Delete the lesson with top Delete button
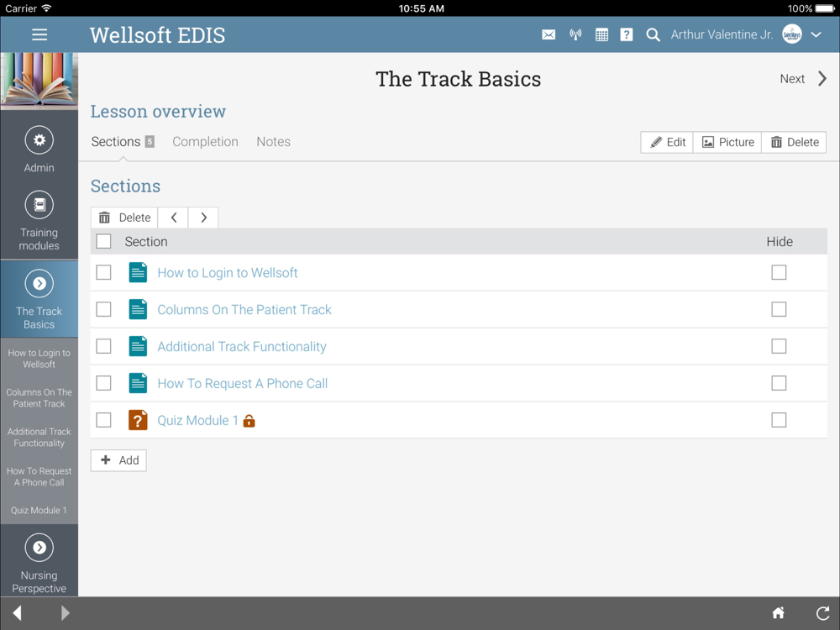The image size is (840, 630). pyautogui.click(x=794, y=142)
